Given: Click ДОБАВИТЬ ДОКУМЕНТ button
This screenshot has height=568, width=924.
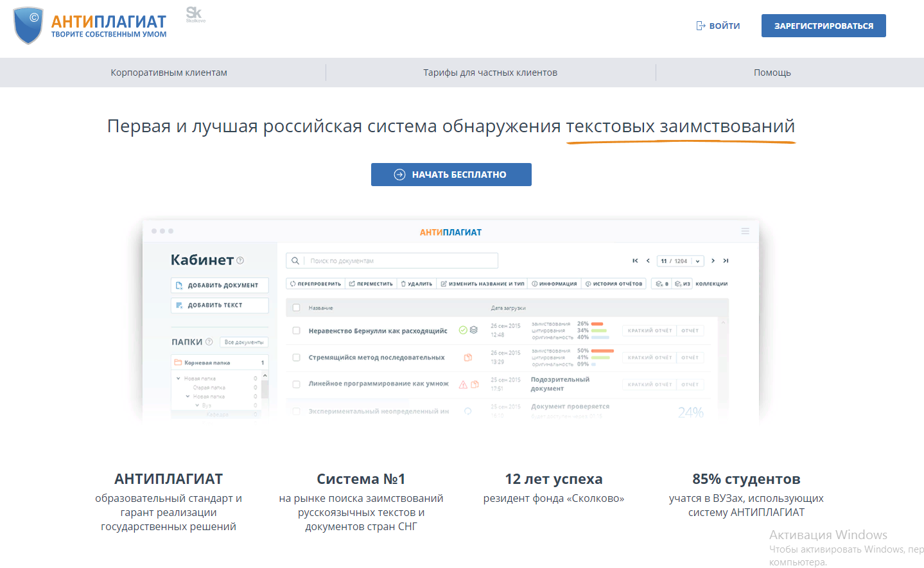Looking at the screenshot, I should coord(220,285).
